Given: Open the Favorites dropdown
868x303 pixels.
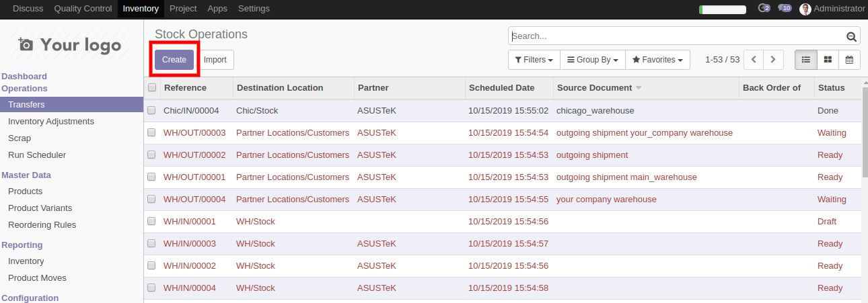Looking at the screenshot, I should point(657,60).
